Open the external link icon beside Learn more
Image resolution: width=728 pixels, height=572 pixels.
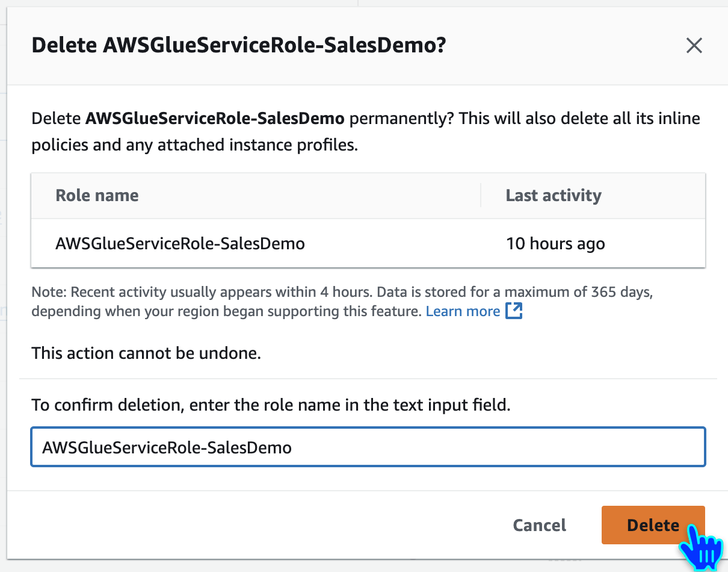tap(514, 311)
